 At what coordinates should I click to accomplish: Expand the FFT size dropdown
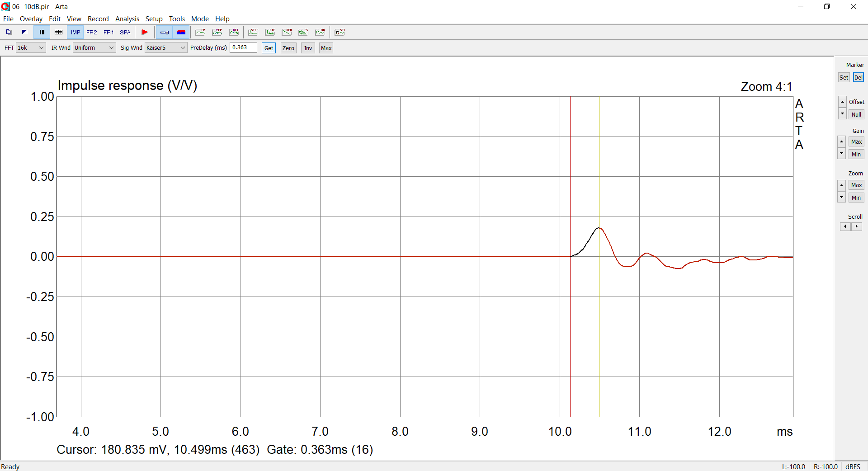pos(31,47)
